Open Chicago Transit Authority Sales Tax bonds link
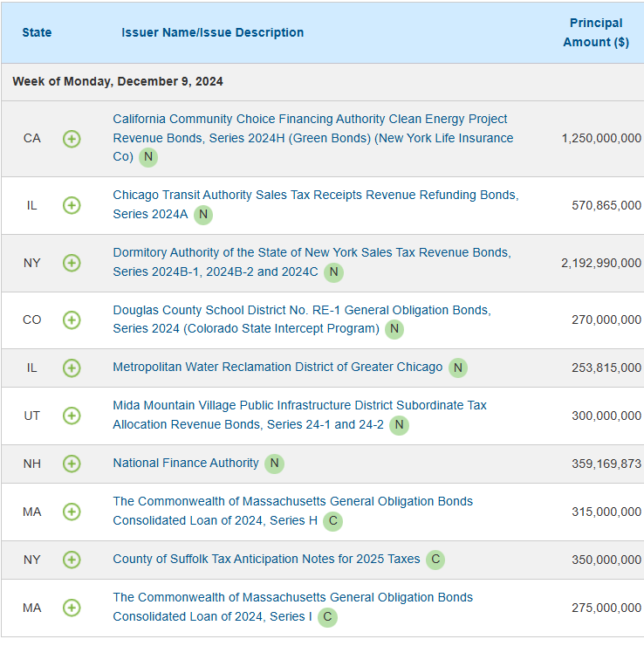Image resolution: width=644 pixels, height=646 pixels. 315,204
